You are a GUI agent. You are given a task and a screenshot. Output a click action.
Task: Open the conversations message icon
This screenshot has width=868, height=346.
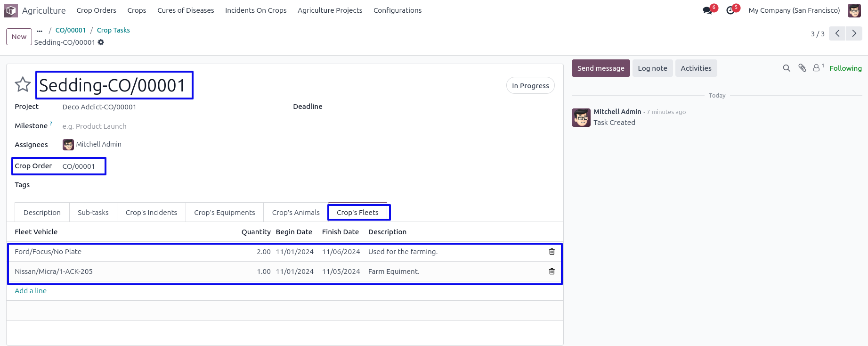[x=707, y=10]
